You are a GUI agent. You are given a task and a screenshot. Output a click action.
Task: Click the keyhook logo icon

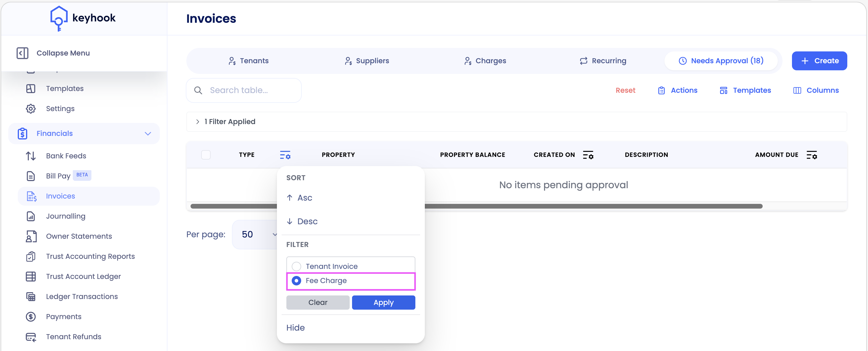point(59,19)
